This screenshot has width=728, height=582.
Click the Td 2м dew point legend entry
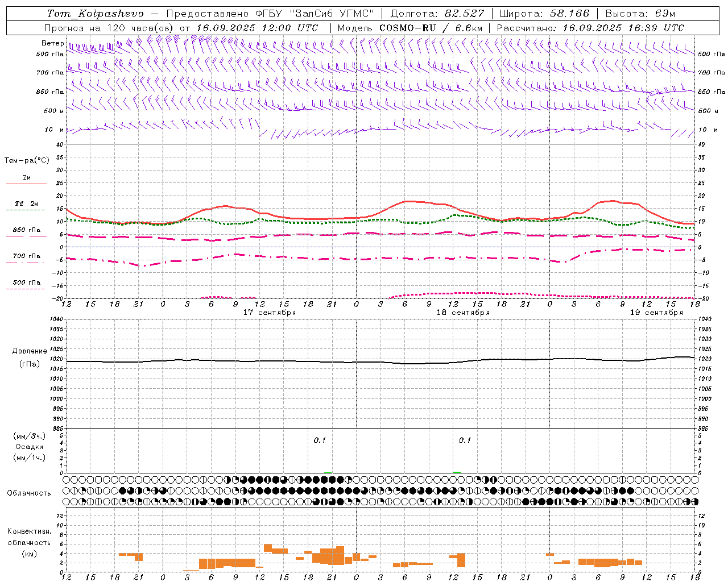click(x=27, y=203)
